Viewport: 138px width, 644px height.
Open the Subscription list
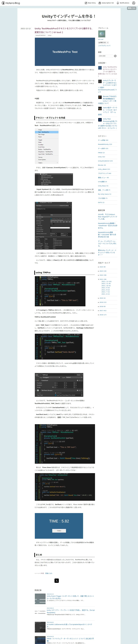pyautogui.click(x=106, y=3)
